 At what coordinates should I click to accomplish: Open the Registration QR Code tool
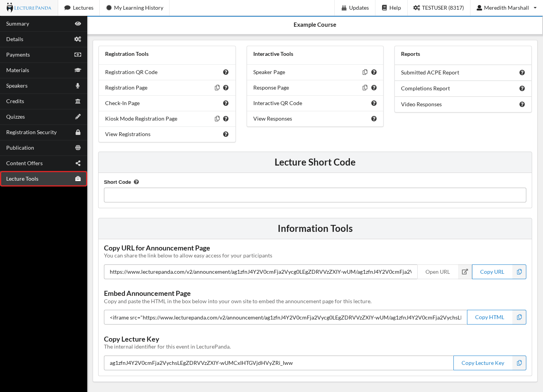point(131,72)
